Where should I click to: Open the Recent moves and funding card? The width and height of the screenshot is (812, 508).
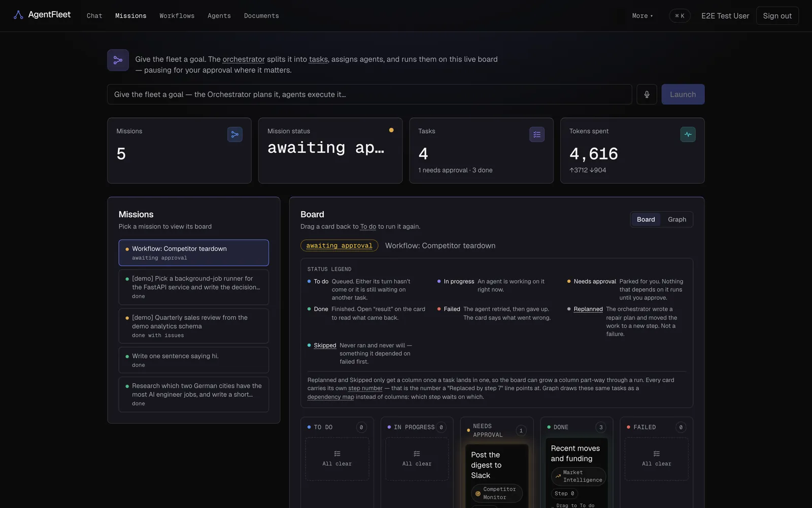(x=577, y=473)
